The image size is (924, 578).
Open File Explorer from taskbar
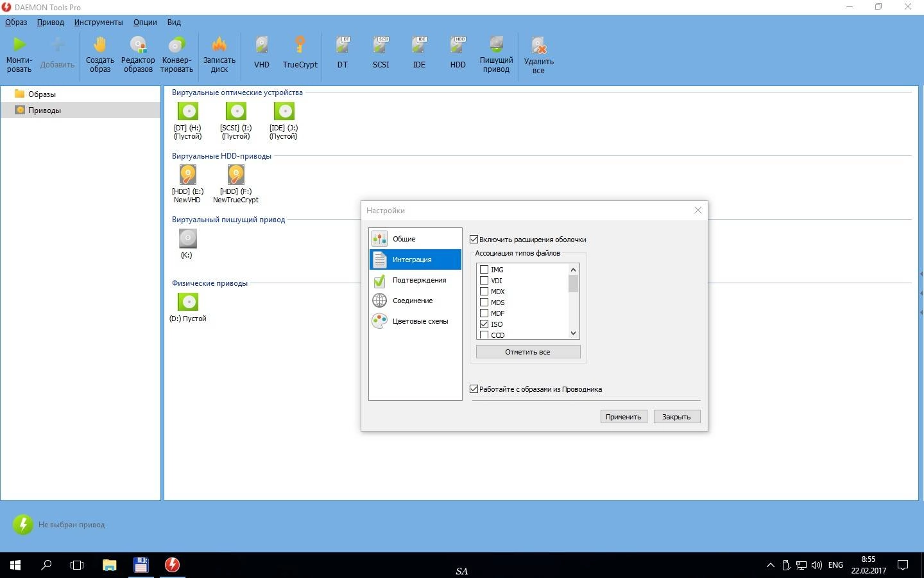tap(109, 565)
